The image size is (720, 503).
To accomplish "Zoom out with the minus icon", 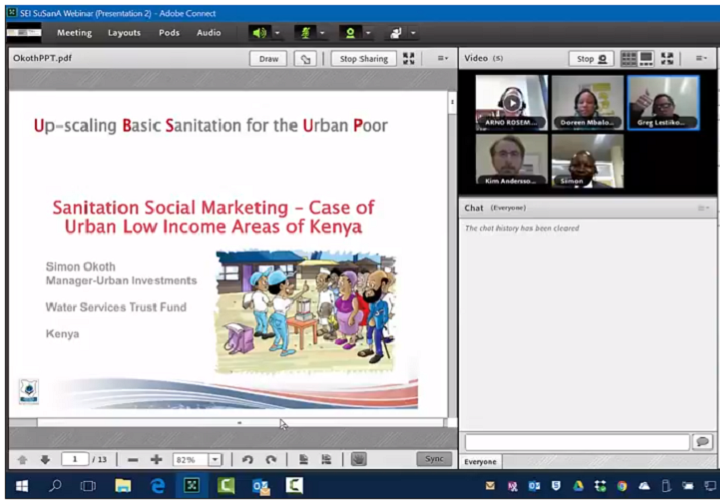I will pyautogui.click(x=133, y=459).
